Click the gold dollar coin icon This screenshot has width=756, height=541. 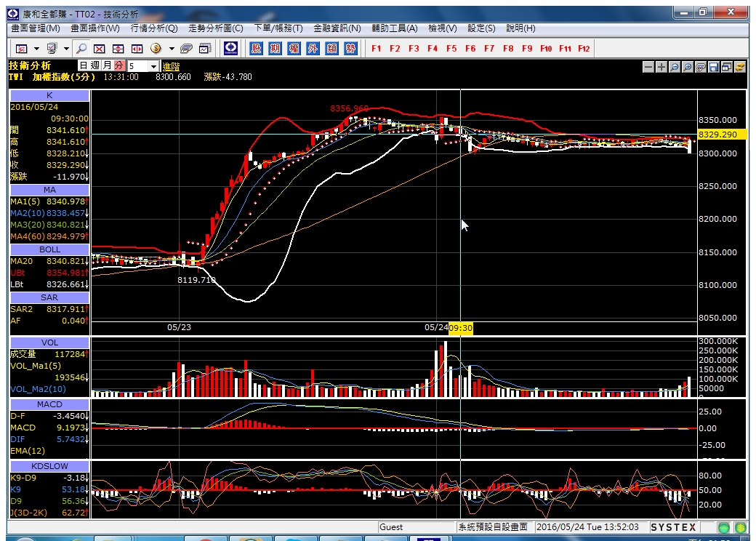[156, 48]
